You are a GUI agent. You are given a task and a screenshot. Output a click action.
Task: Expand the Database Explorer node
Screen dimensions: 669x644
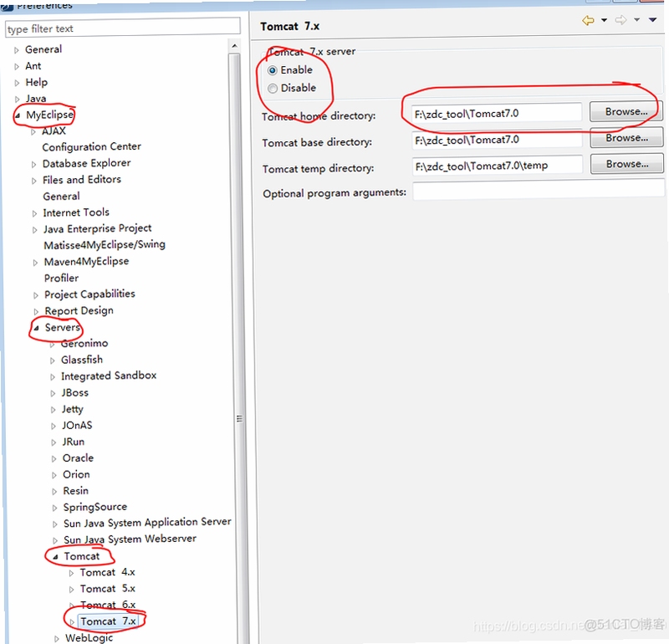point(33,164)
